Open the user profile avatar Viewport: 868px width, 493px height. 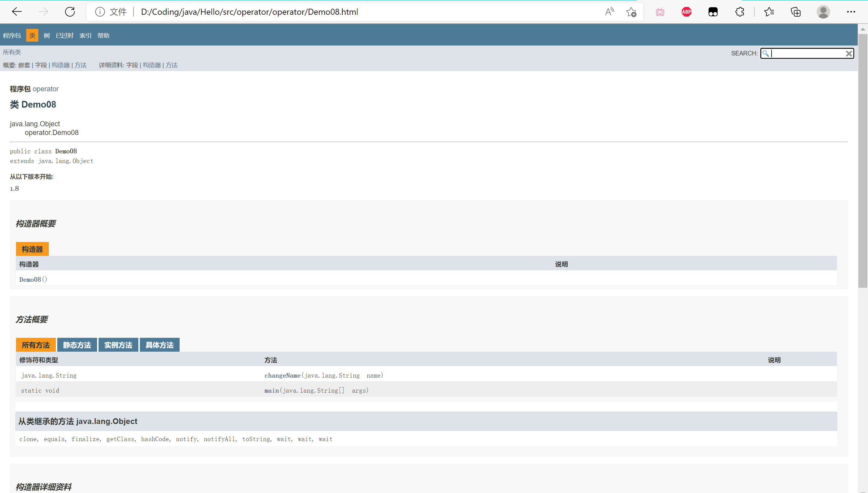[x=823, y=12]
